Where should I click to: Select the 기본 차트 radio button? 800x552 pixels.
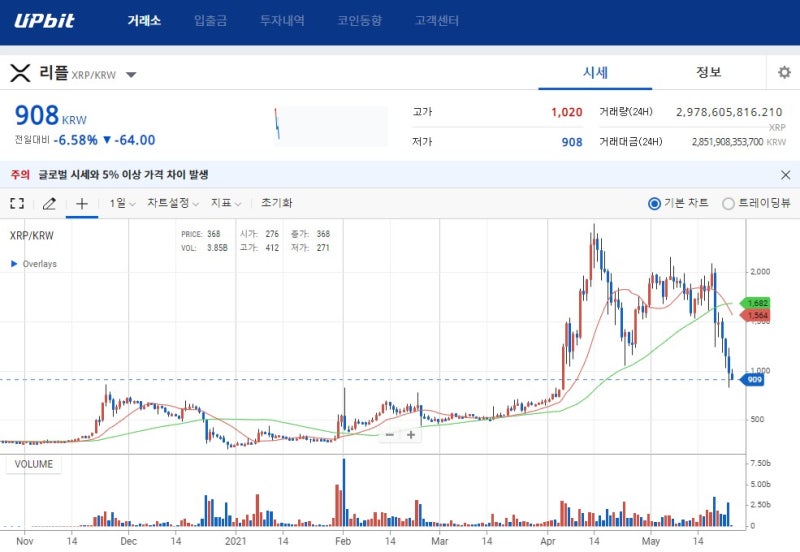point(654,204)
